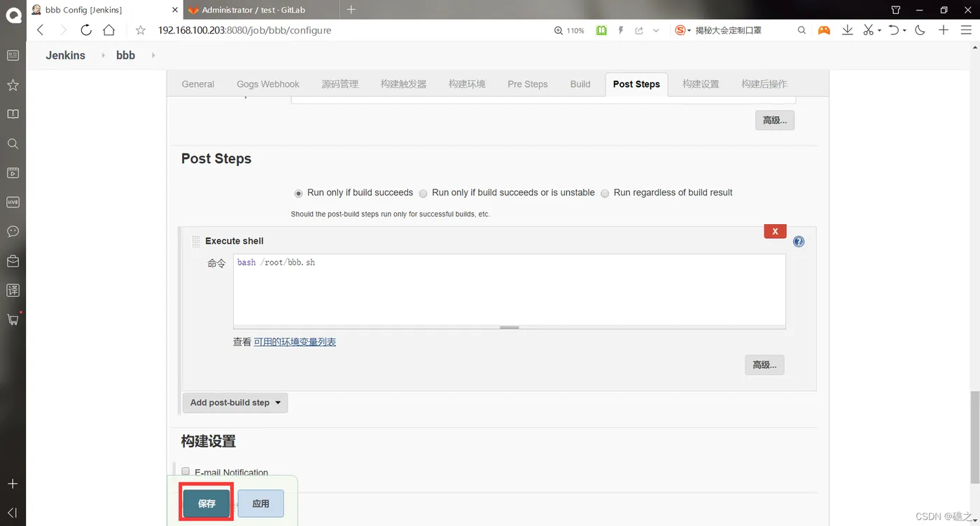Click in the shell command text area
This screenshot has width=980, height=526.
(510, 291)
